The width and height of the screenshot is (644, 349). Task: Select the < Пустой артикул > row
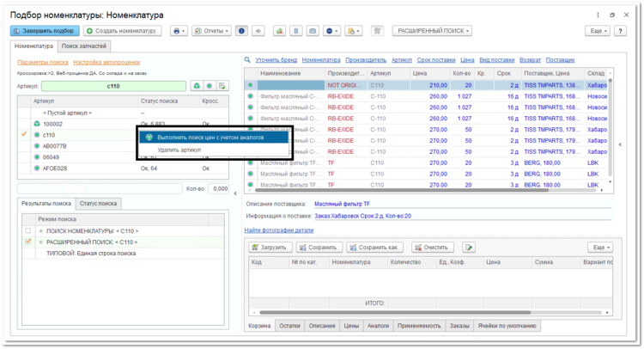(x=123, y=113)
